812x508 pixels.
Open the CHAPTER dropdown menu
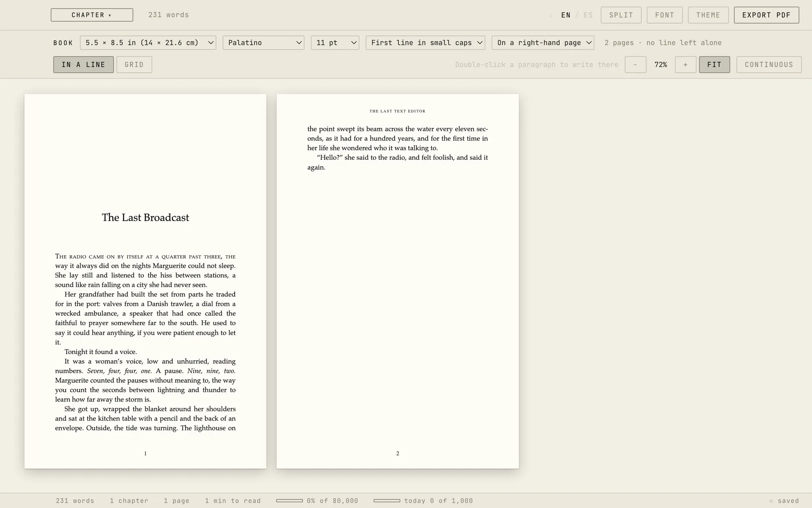pyautogui.click(x=92, y=15)
